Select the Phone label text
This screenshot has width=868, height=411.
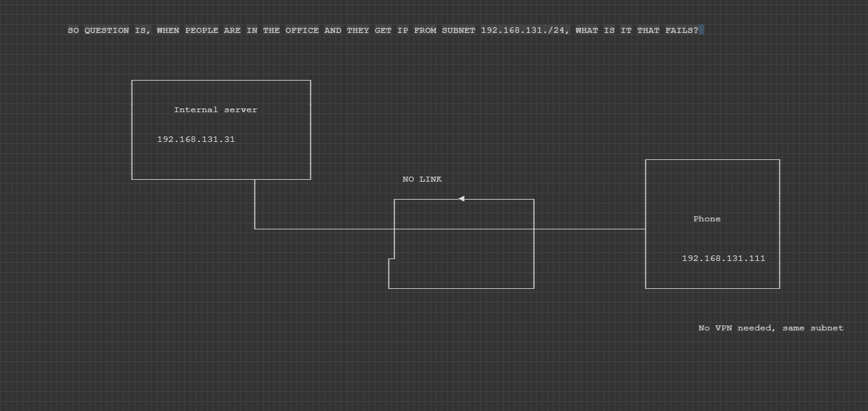[707, 218]
